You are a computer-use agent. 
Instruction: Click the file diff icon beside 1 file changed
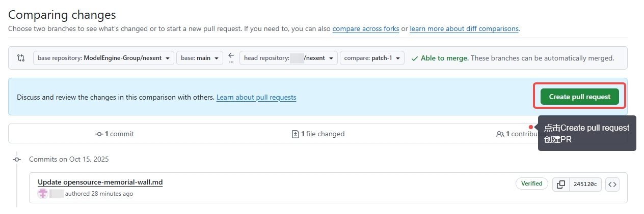point(295,134)
